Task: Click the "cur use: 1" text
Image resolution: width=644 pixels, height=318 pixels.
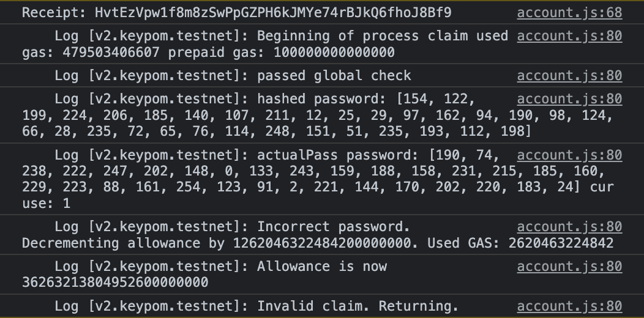Action: 46,203
